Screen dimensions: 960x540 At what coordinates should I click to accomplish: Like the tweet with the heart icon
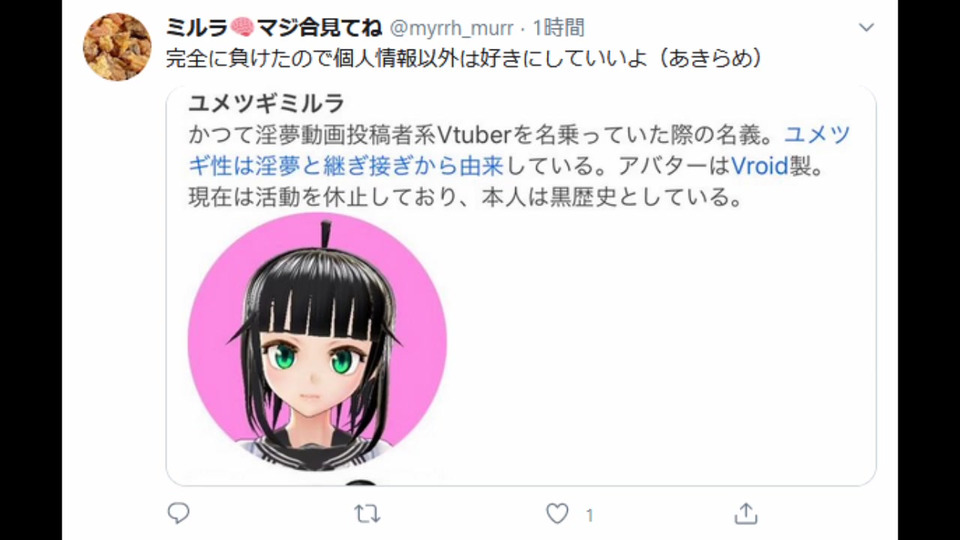(557, 514)
